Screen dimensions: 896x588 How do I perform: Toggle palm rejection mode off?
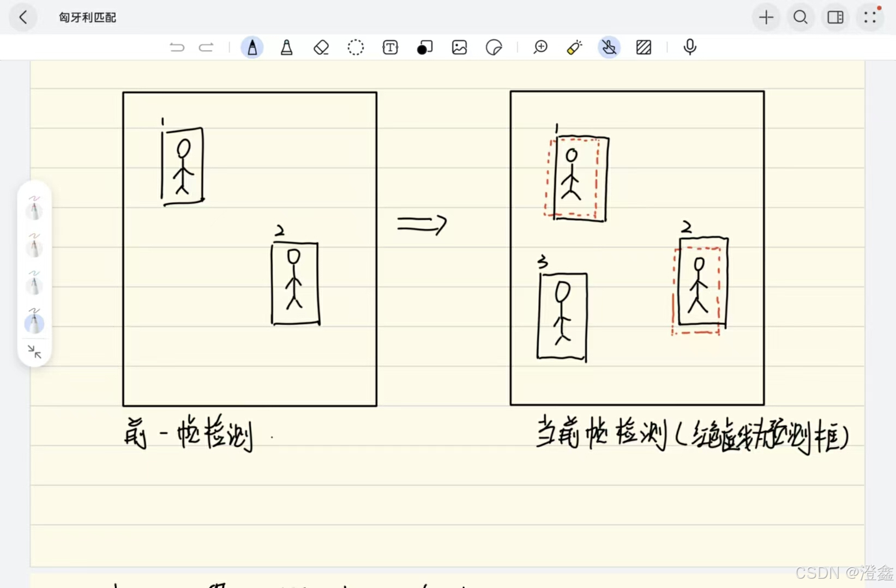pos(610,47)
